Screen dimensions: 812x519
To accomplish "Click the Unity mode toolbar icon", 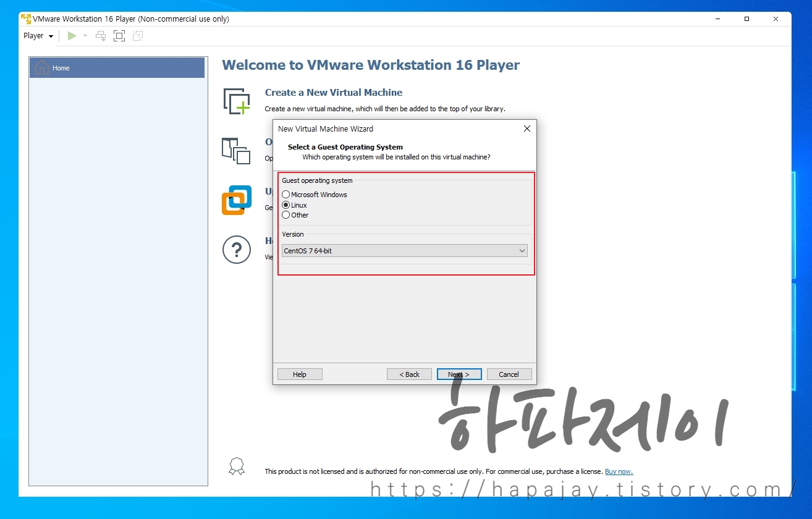I will (x=138, y=36).
